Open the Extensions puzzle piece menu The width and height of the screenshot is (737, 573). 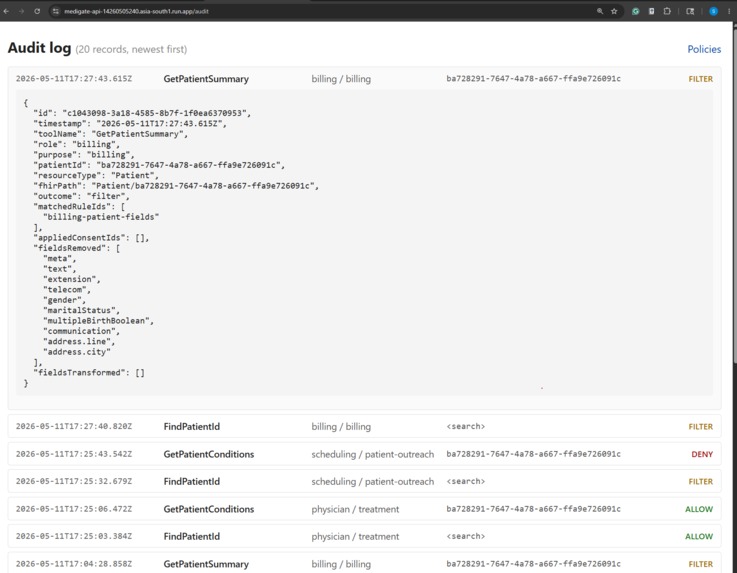pos(667,11)
